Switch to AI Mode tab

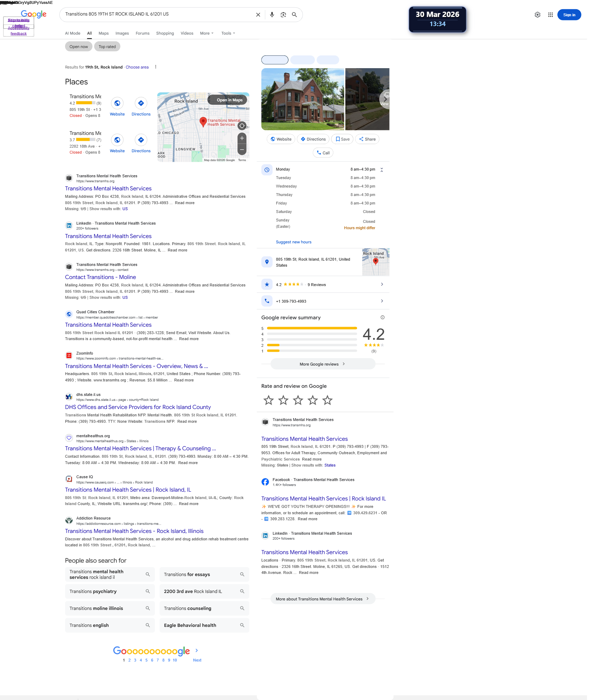click(72, 33)
